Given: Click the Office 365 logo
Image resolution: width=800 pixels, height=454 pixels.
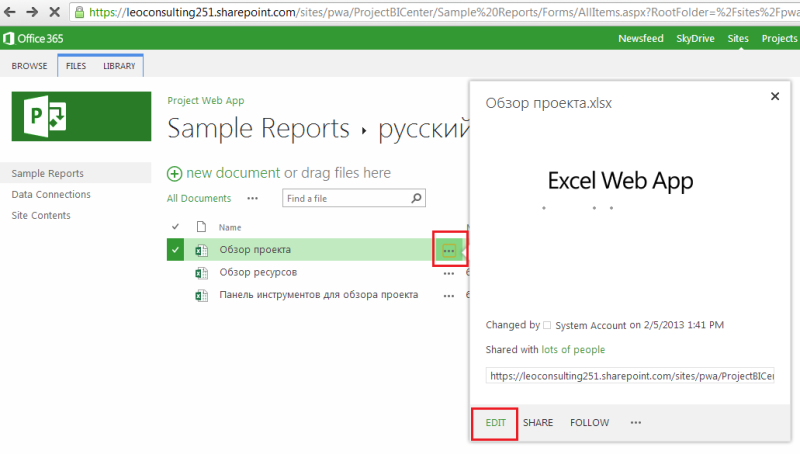Looking at the screenshot, I should click(33, 38).
